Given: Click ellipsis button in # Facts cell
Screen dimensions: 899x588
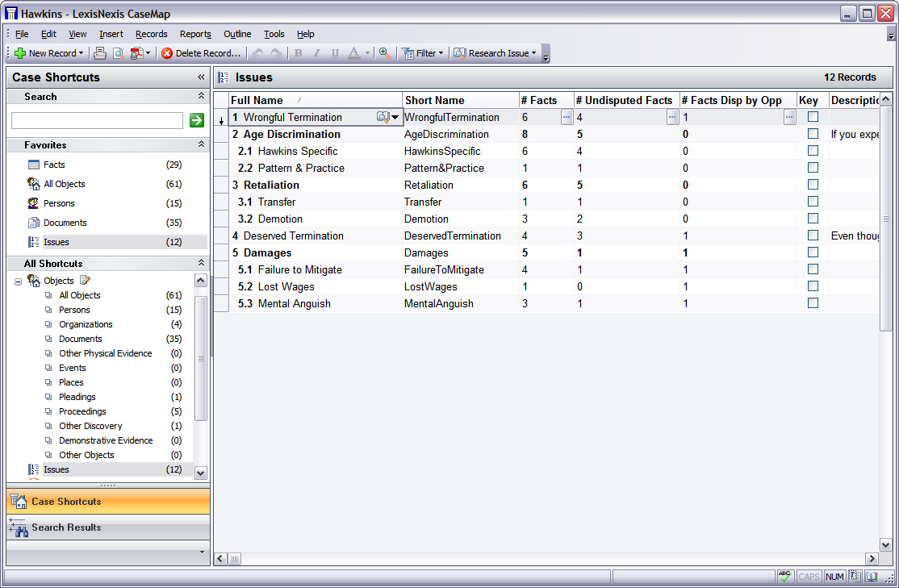Looking at the screenshot, I should [567, 117].
